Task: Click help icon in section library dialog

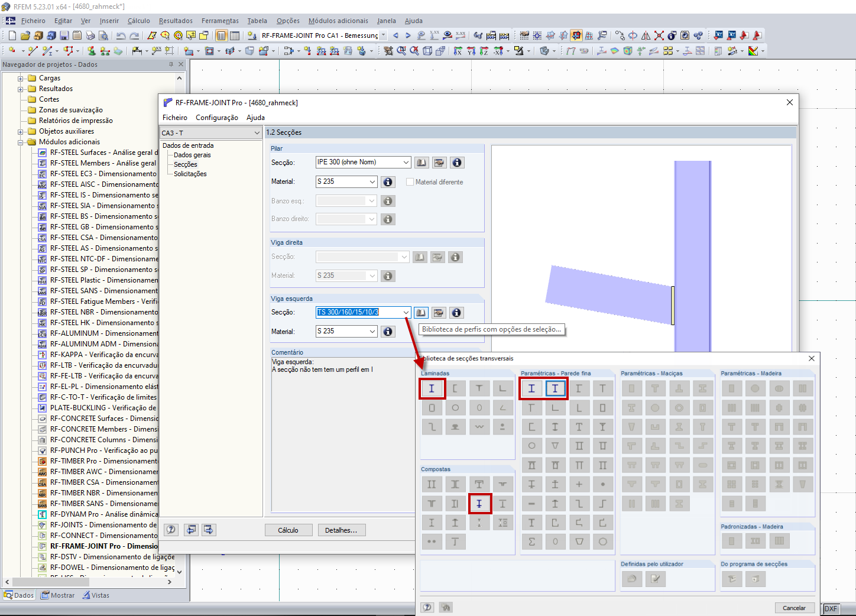Action: pyautogui.click(x=428, y=607)
